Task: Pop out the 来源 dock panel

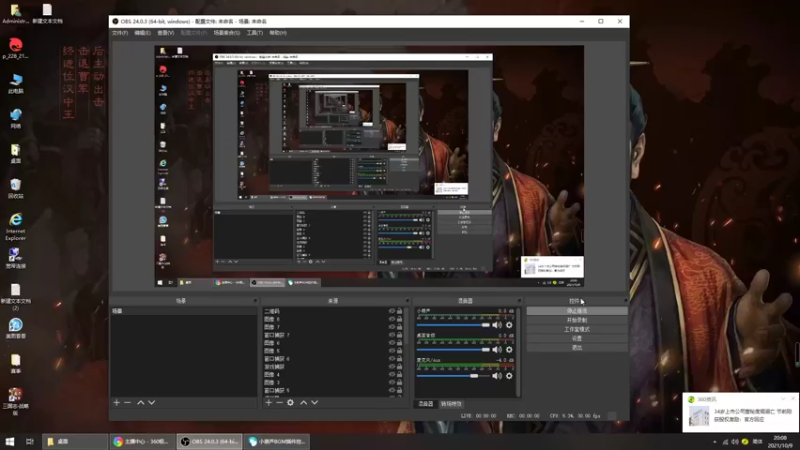Action: pyautogui.click(x=407, y=301)
